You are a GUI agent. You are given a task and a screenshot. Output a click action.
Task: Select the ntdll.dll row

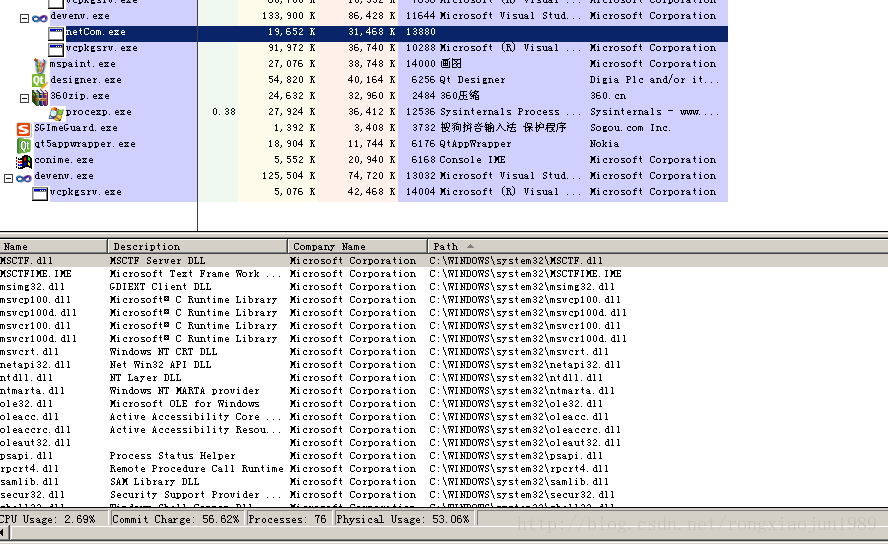click(444, 378)
